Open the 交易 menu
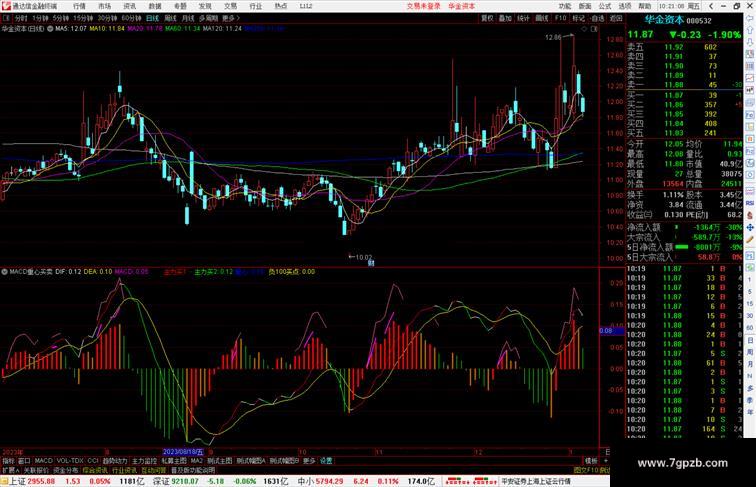Viewport: 756px width, 487px height. 230,6
